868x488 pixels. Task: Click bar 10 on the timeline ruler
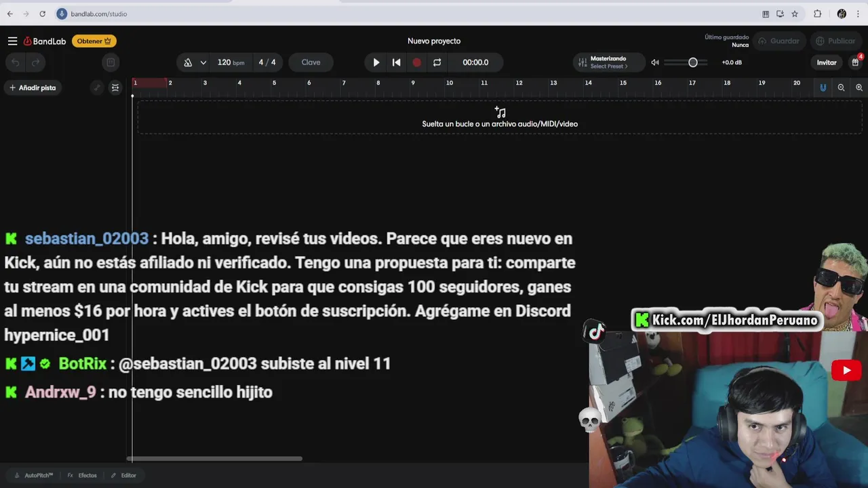[449, 83]
